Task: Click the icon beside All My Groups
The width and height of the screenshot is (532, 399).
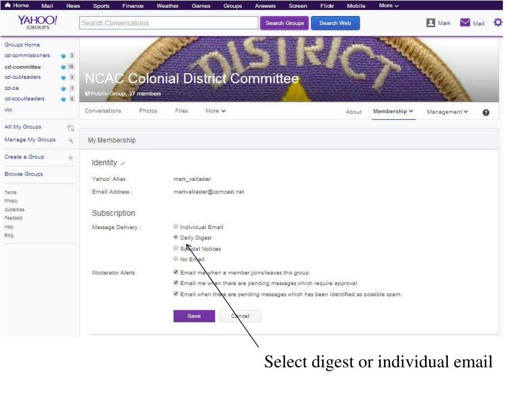Action: tap(71, 128)
